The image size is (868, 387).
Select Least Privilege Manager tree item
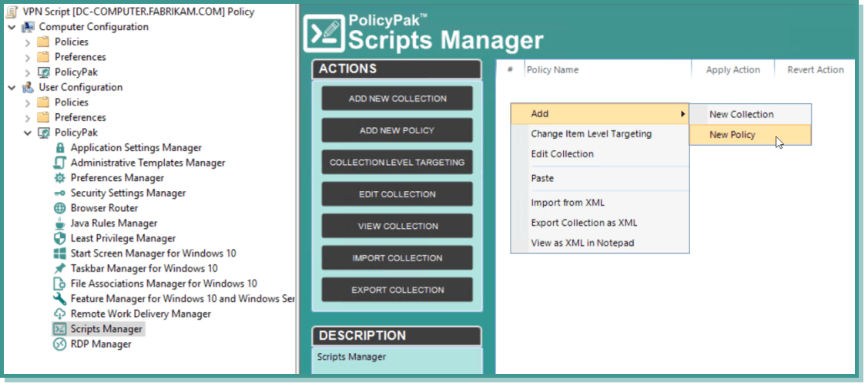[x=123, y=238]
